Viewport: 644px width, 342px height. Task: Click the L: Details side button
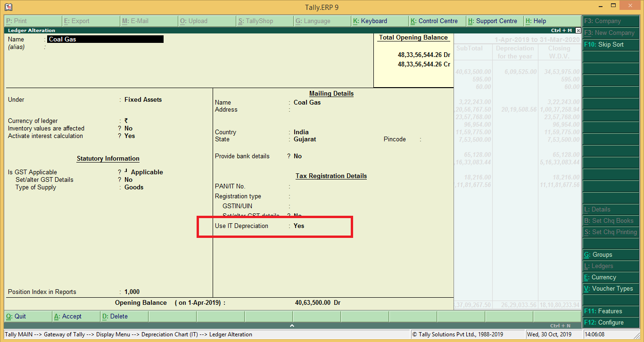[611, 209]
